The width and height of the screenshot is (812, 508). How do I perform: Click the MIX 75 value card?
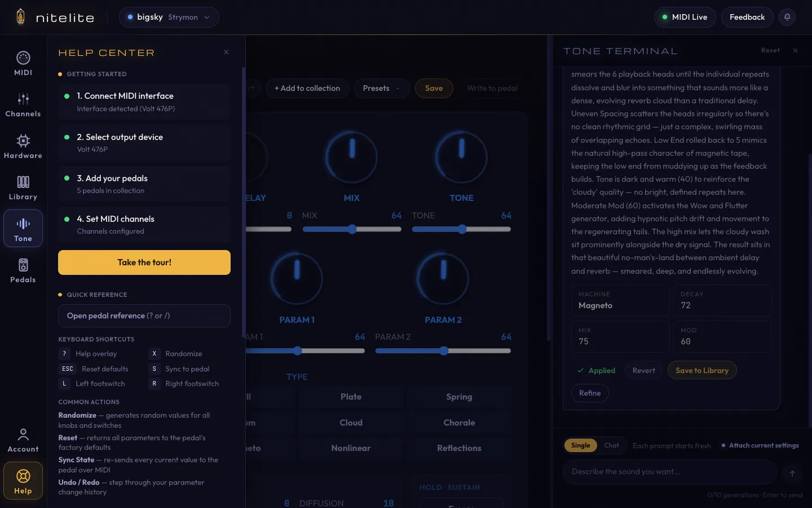click(x=620, y=336)
